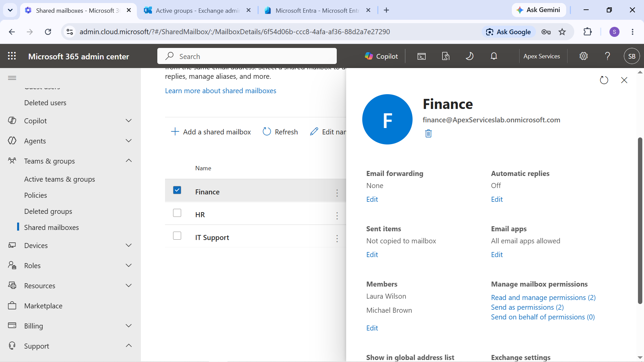Open more actions for HR row
644x362 pixels.
[x=337, y=216]
